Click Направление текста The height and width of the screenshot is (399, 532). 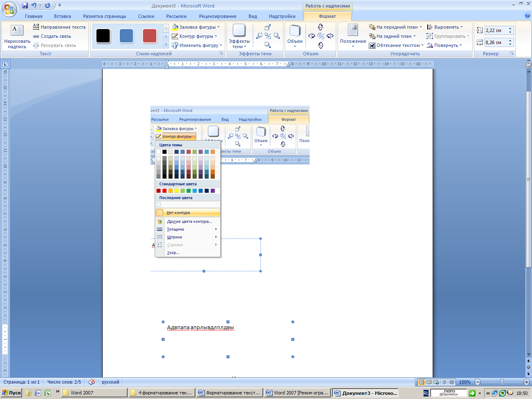pyautogui.click(x=59, y=27)
